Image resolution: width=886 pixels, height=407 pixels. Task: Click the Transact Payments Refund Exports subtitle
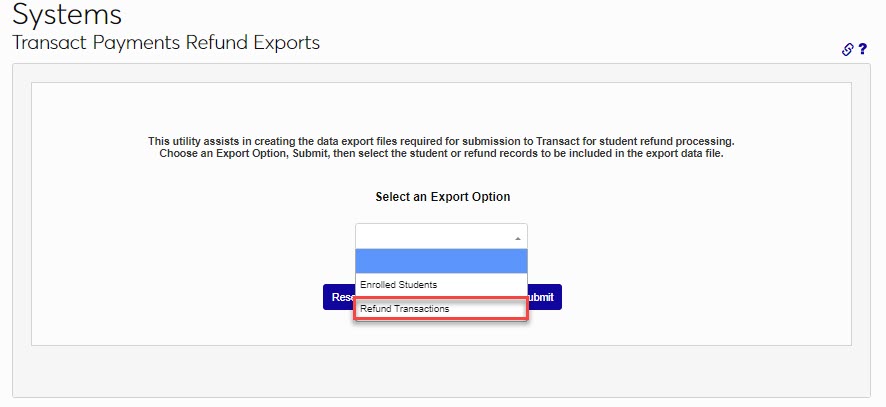(165, 43)
